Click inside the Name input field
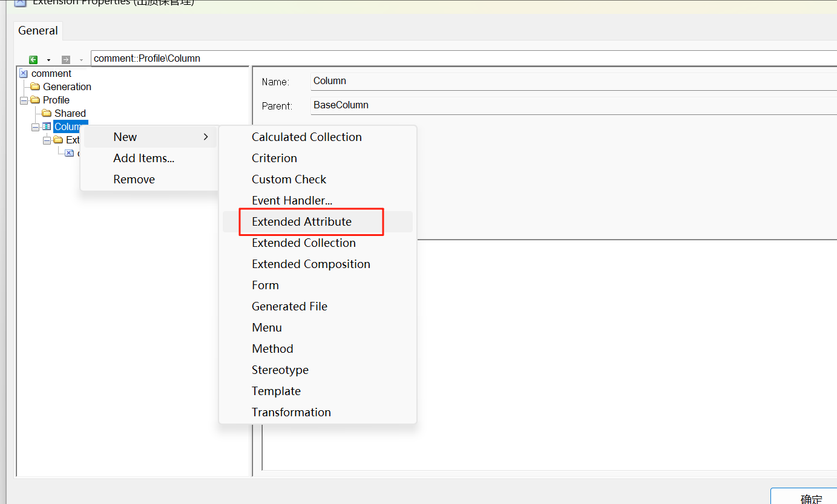This screenshot has height=504, width=837. pyautogui.click(x=424, y=80)
